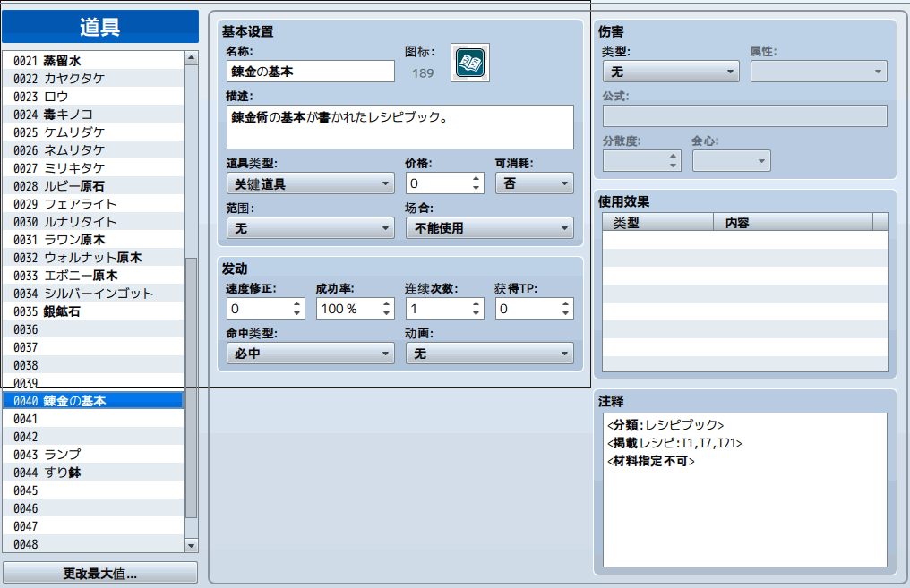Increase 速度修正 with the up arrow
This screenshot has width=910, height=588.
tap(296, 304)
